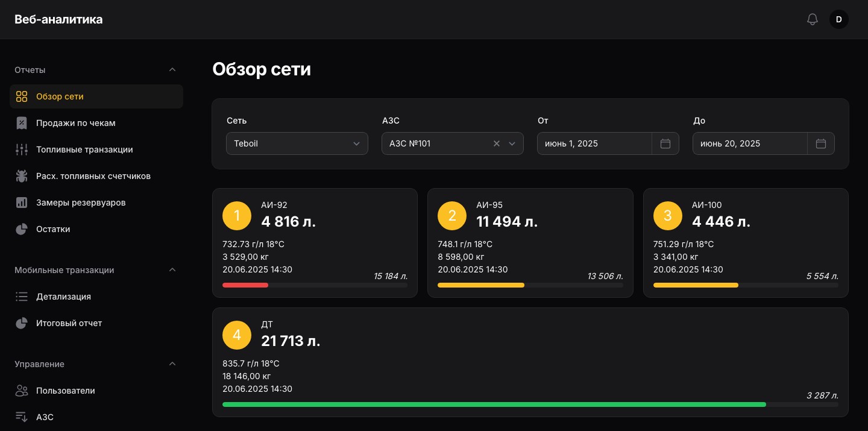The height and width of the screenshot is (431, 868).
Task: Click the 4 816 л. volume value
Action: pos(288,222)
